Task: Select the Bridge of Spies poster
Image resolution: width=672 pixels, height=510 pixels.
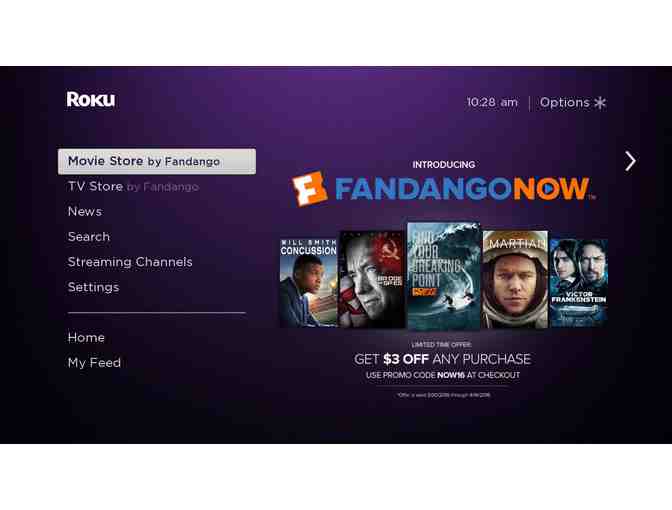Action: pyautogui.click(x=372, y=279)
